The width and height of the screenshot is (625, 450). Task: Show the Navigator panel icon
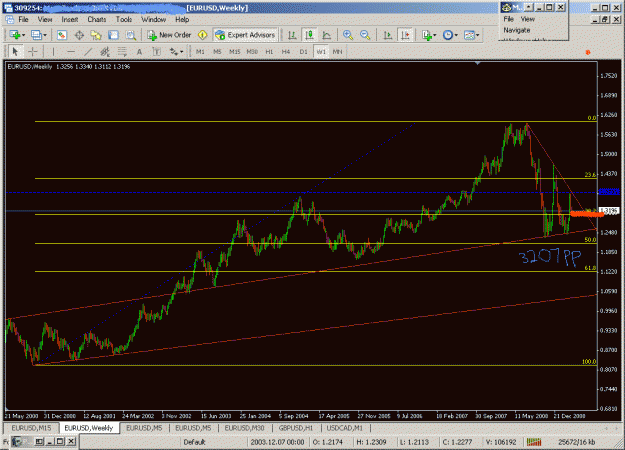point(96,35)
